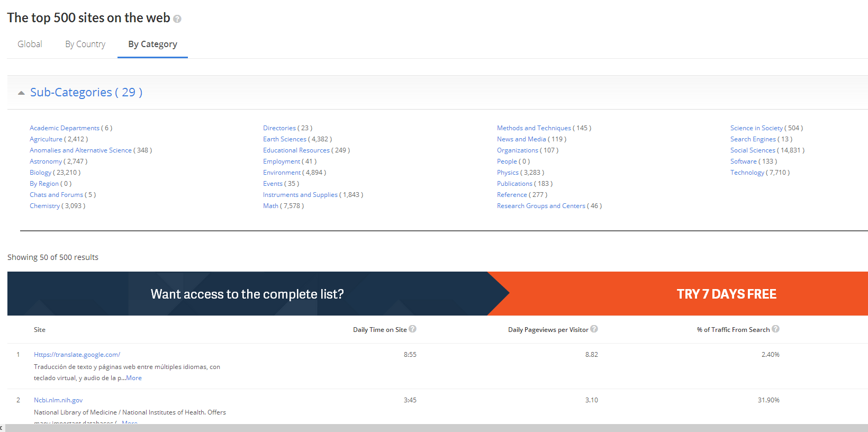This screenshot has height=432, width=868.
Task: Open the Educational Resources sub-category
Action: 296,150
